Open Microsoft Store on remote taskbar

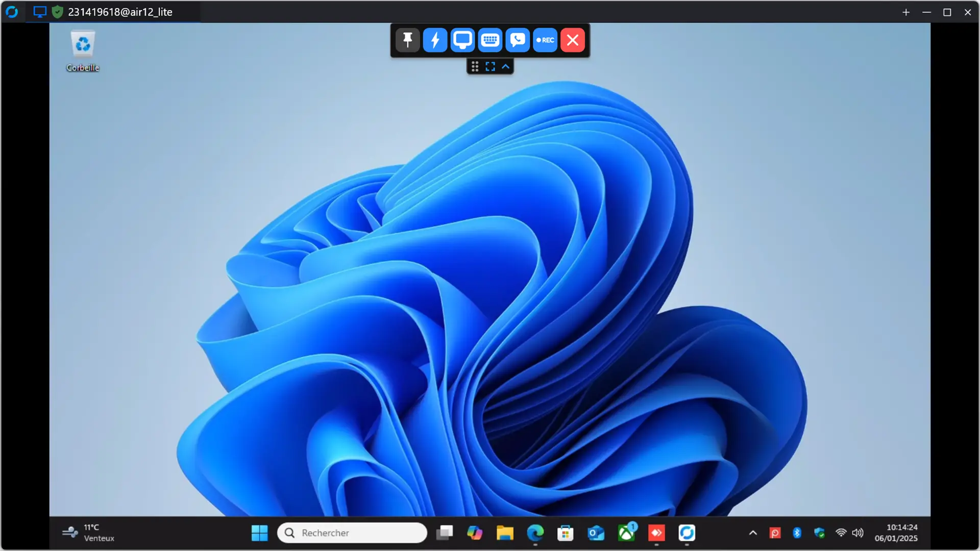point(565,533)
